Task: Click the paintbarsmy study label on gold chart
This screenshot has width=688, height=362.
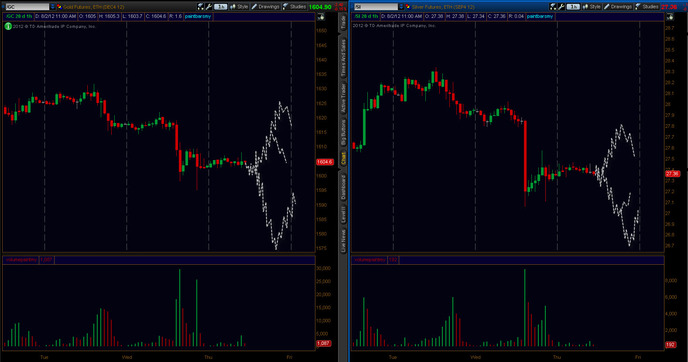Action: tap(198, 16)
